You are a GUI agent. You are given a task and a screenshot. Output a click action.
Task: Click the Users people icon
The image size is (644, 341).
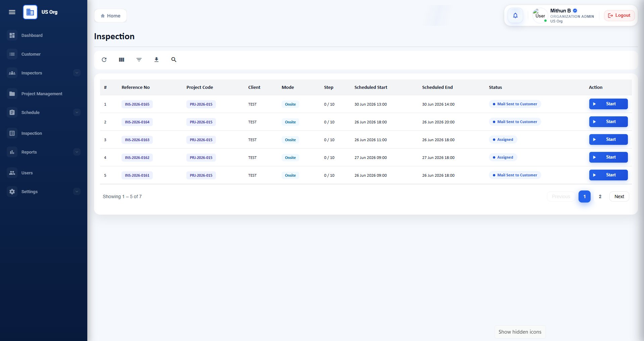(12, 173)
